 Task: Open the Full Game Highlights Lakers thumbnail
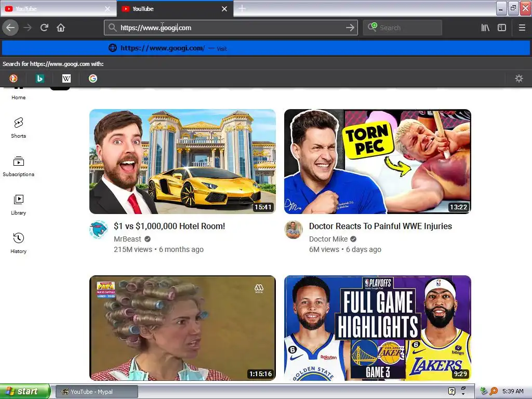coord(378,328)
